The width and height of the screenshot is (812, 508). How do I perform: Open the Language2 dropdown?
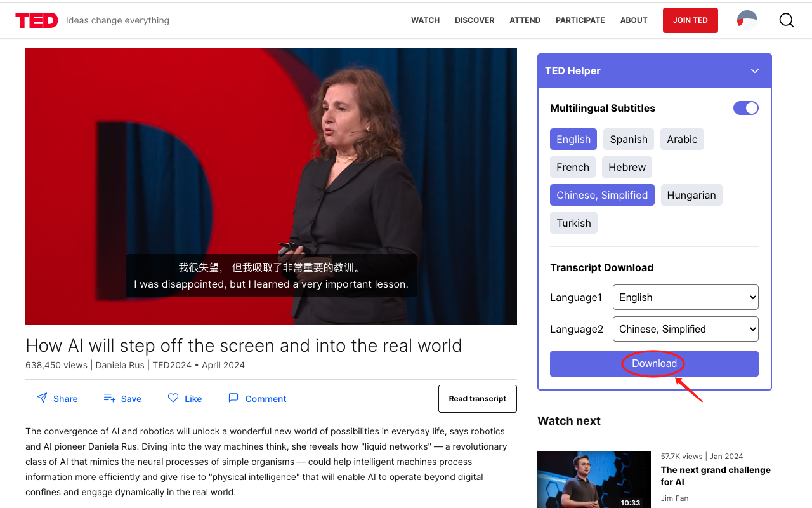(x=686, y=329)
